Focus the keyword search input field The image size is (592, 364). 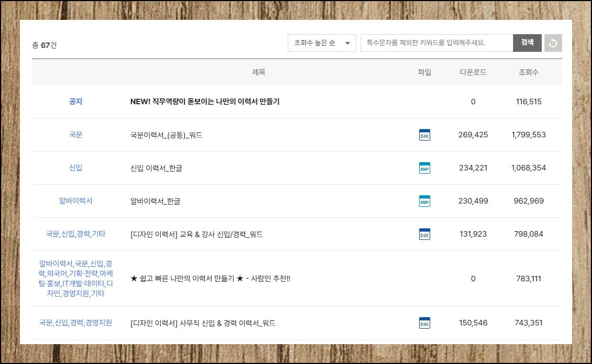tap(436, 43)
